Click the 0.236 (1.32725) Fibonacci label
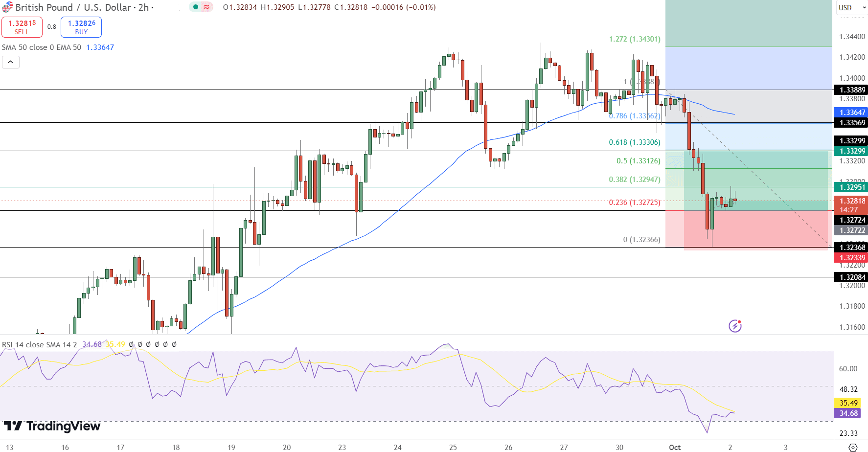This screenshot has width=868, height=452. [x=635, y=203]
